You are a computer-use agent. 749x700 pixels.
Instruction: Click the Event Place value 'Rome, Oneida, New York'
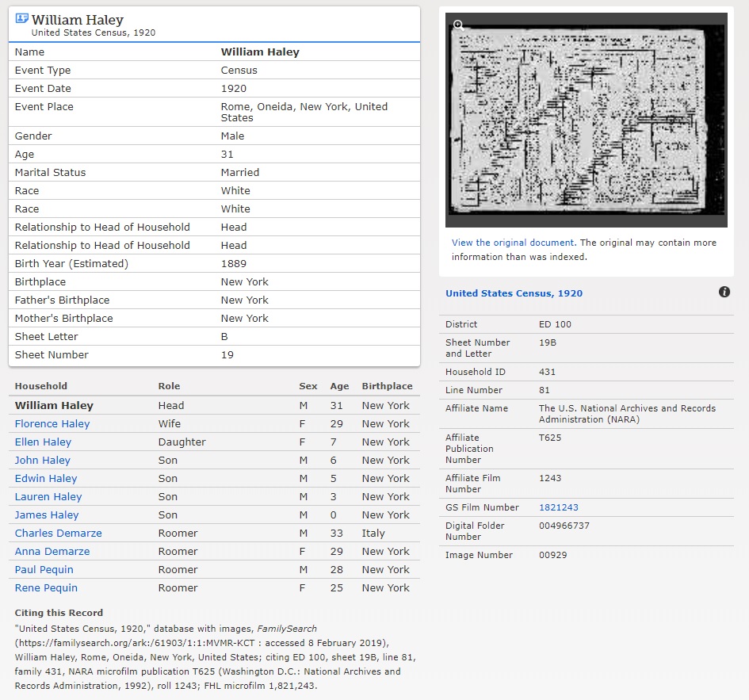[x=304, y=113]
